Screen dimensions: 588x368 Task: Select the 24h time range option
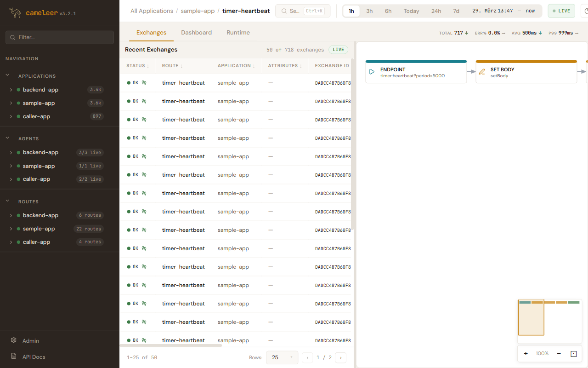(x=436, y=11)
